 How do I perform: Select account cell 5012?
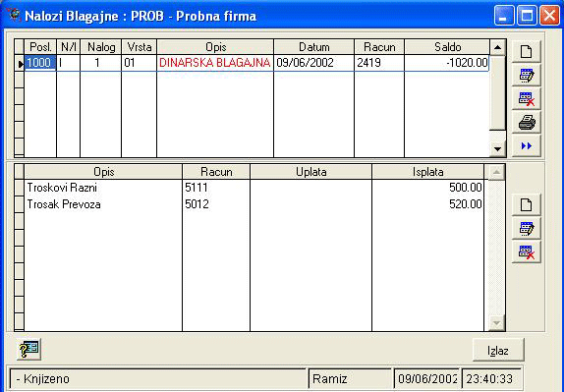(x=216, y=204)
